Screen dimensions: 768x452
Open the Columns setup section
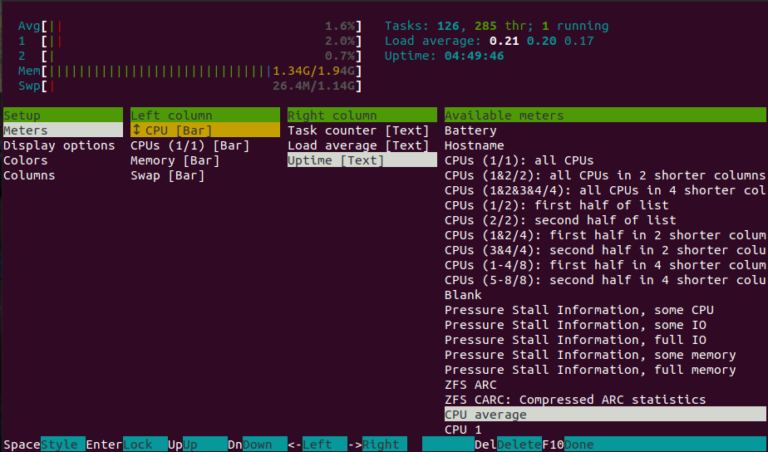coord(30,176)
